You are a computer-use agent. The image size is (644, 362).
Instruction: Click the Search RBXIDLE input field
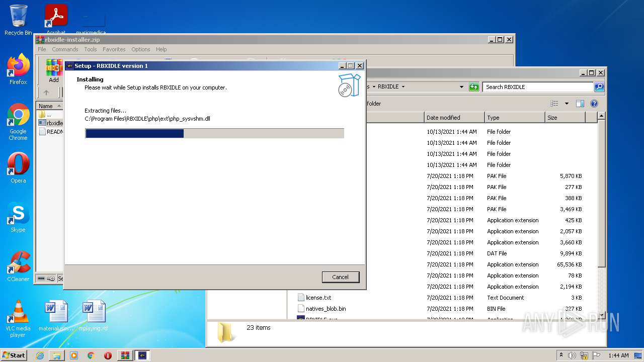[x=538, y=87]
